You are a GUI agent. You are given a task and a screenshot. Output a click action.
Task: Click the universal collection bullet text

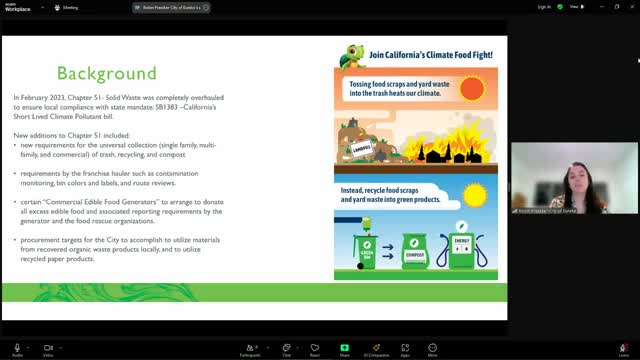pyautogui.click(x=118, y=150)
